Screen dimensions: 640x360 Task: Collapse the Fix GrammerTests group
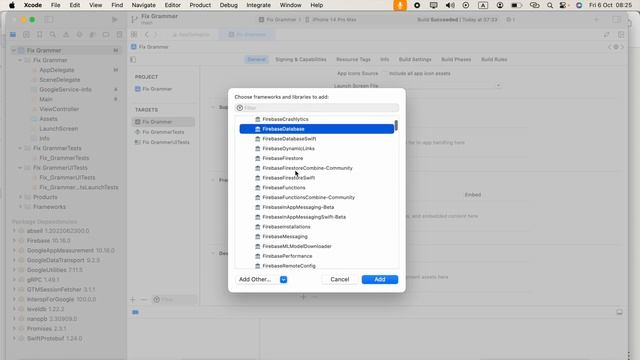coord(20,148)
